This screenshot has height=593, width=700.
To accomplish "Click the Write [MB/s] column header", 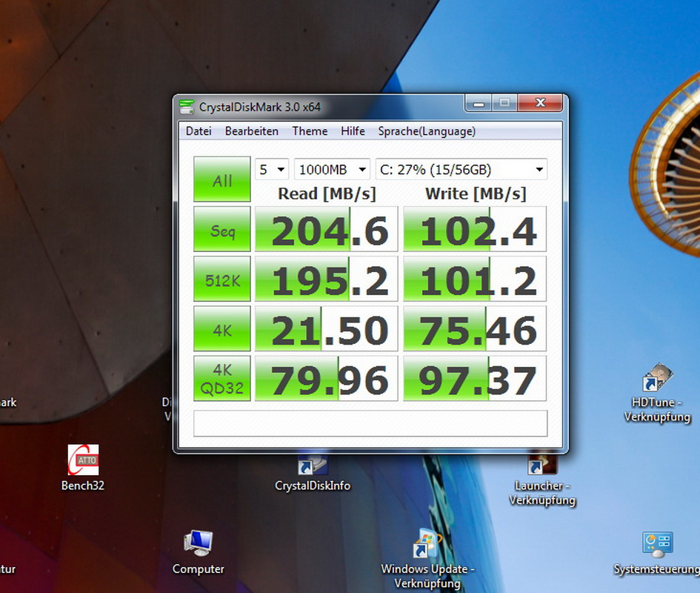I will click(476, 193).
